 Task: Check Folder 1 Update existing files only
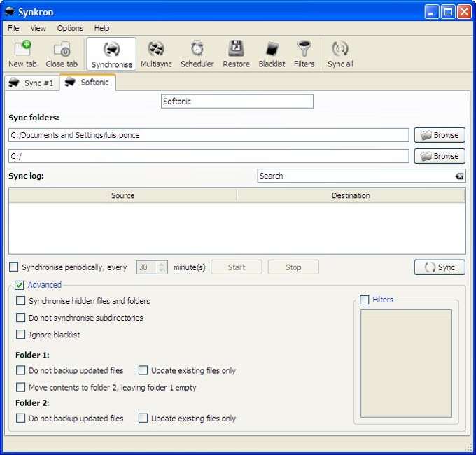[143, 370]
